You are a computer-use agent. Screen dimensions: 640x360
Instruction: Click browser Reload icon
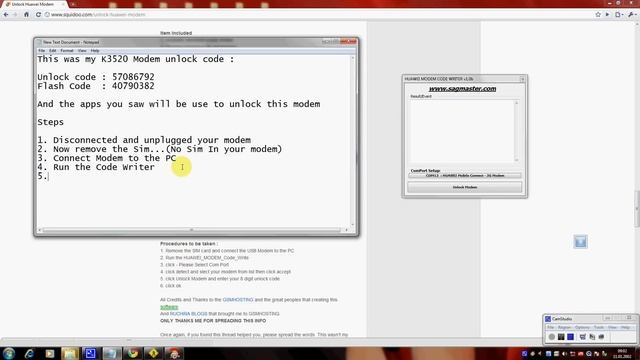pos(38,14)
